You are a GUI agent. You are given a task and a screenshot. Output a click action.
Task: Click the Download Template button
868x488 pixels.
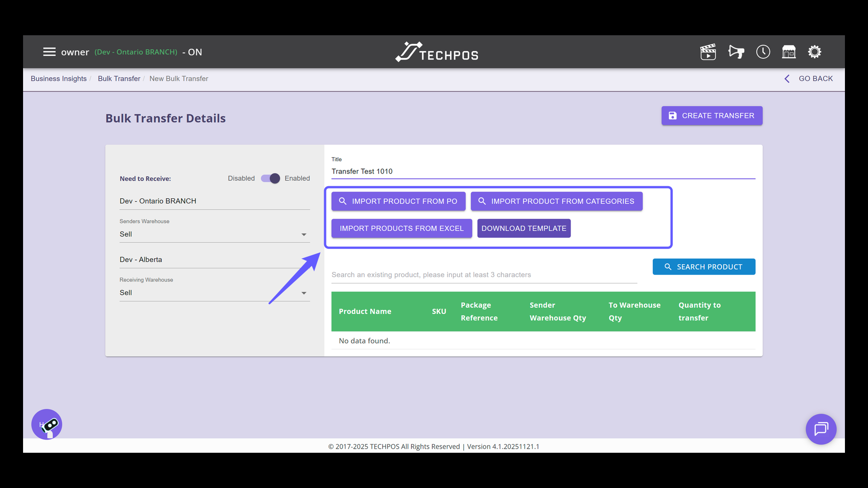click(524, 229)
